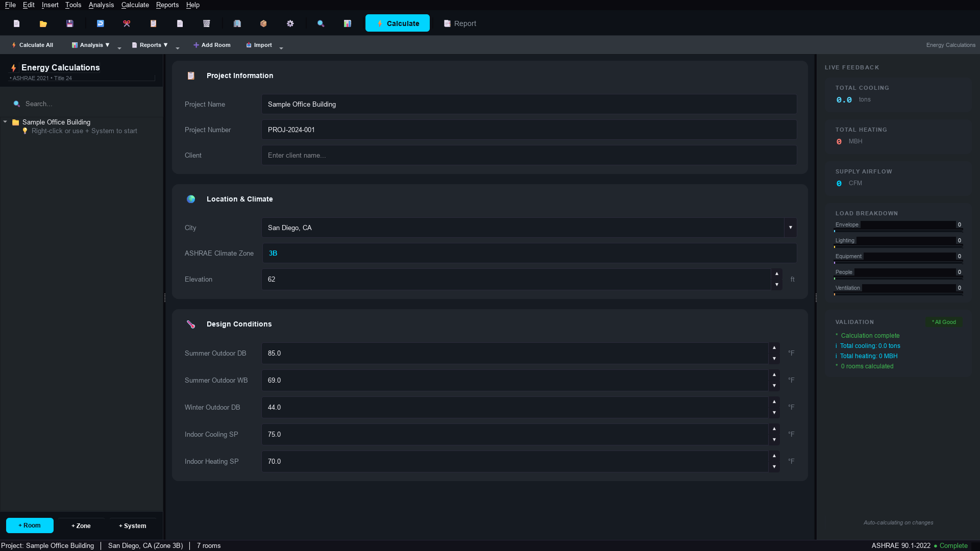Click the New file toolbar icon
Screen dimensions: 980x551
(16, 23)
